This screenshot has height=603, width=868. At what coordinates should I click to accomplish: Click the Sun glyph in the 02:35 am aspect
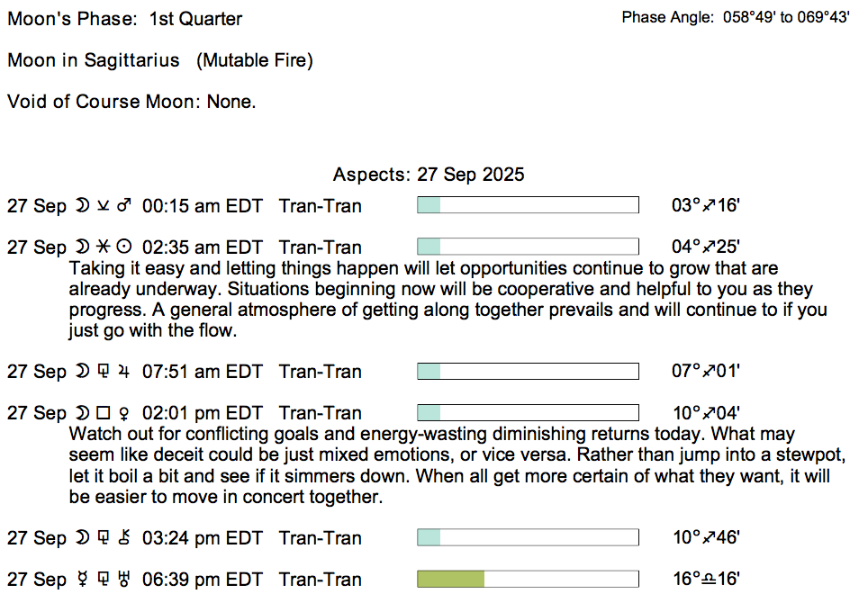125,247
